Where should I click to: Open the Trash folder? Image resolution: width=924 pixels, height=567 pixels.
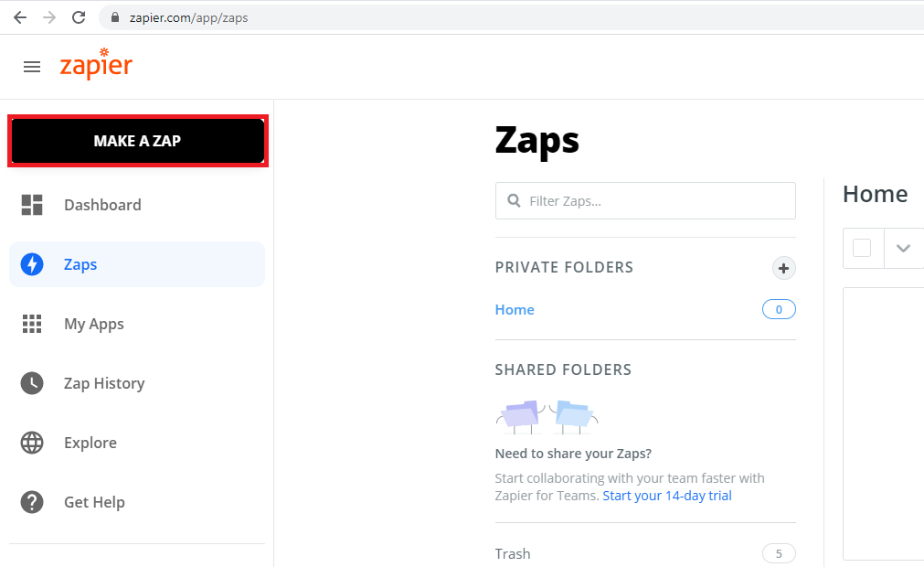(x=513, y=554)
